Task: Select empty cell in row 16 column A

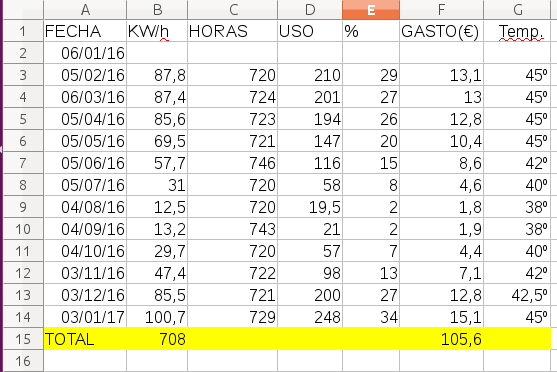Action: click(x=85, y=361)
